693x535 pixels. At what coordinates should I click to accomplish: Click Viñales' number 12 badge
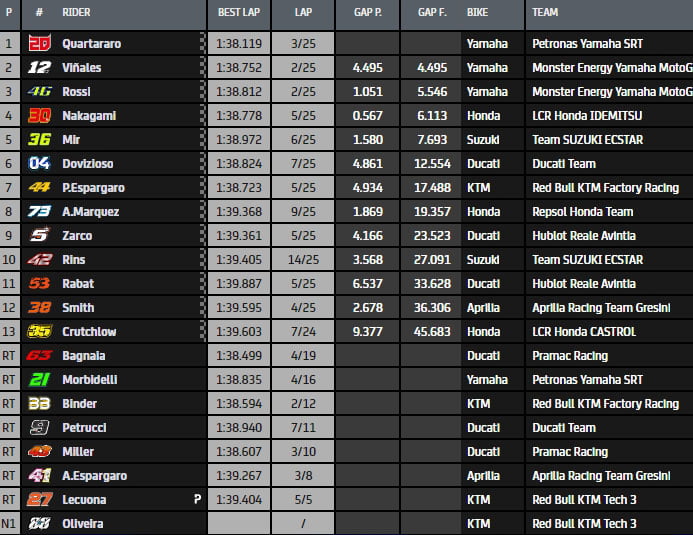(x=39, y=67)
